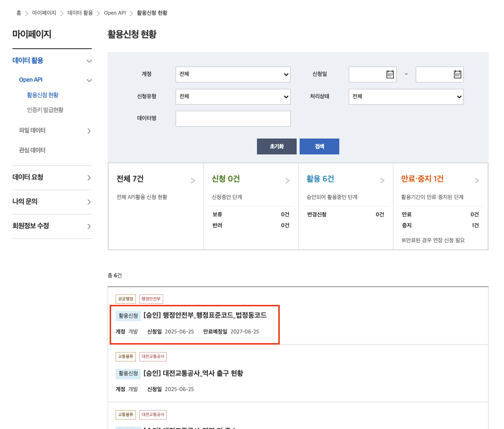504x429 pixels.
Task: Click arrow on 전체 7건 card
Action: click(x=193, y=181)
